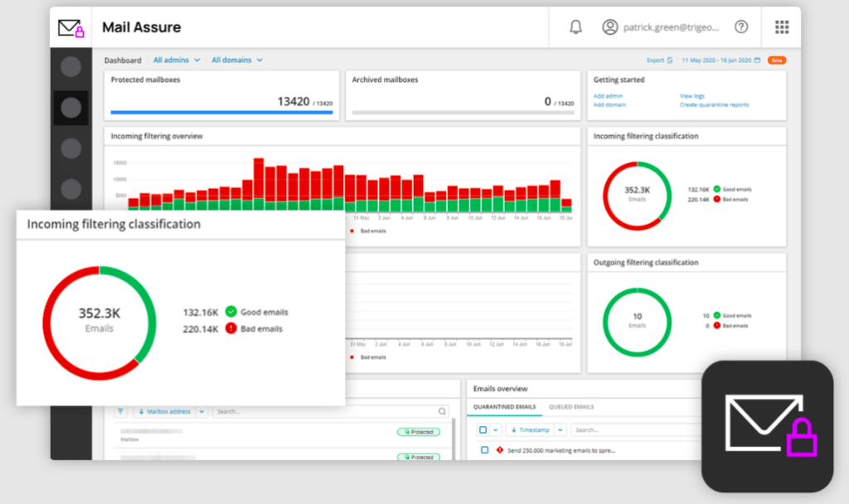Click the user account avatar icon
The width and height of the screenshot is (849, 504).
(x=610, y=27)
